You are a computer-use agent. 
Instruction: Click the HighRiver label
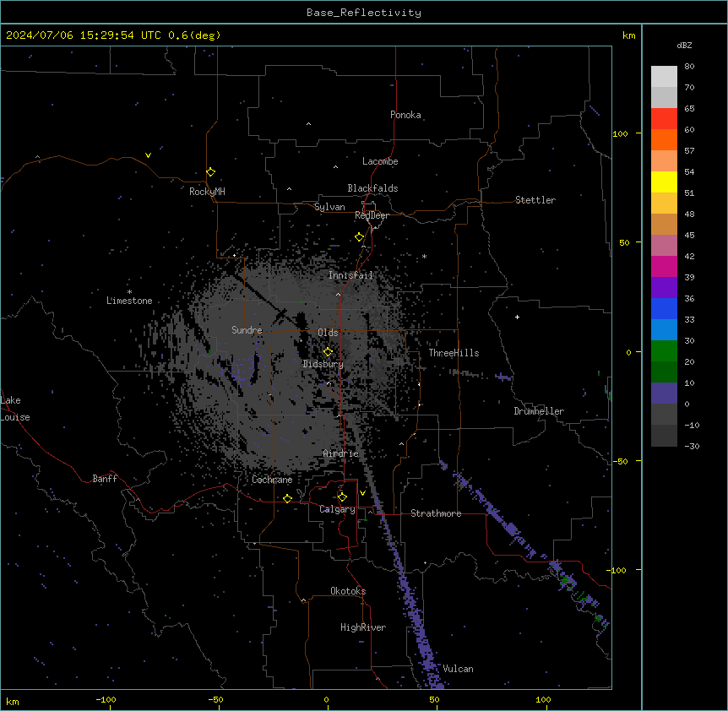363,627
